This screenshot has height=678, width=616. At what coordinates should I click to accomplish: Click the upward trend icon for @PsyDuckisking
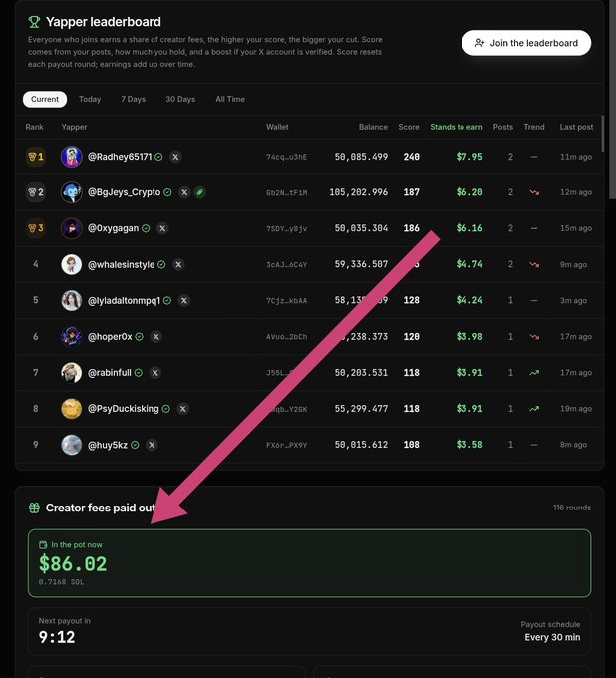pyautogui.click(x=534, y=409)
